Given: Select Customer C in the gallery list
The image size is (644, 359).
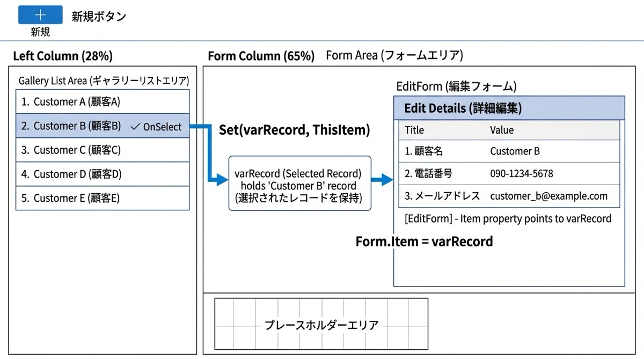Looking at the screenshot, I should pos(103,150).
